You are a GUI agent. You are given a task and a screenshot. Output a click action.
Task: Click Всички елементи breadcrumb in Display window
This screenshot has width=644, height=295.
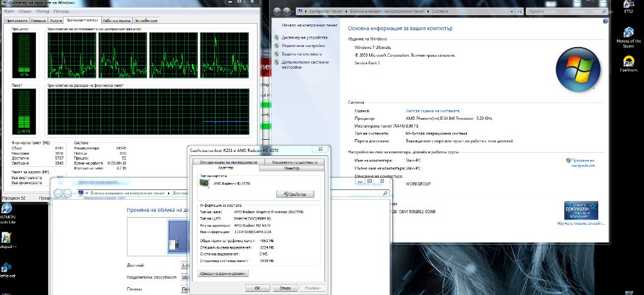[x=128, y=193]
